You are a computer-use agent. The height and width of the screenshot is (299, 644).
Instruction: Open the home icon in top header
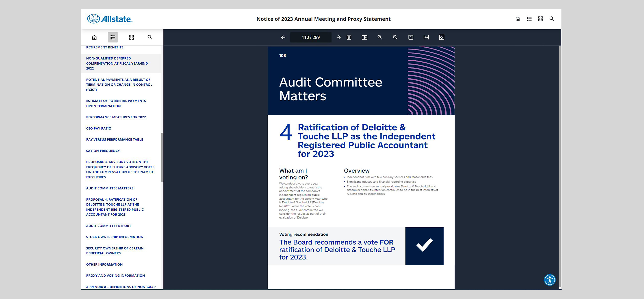[518, 19]
